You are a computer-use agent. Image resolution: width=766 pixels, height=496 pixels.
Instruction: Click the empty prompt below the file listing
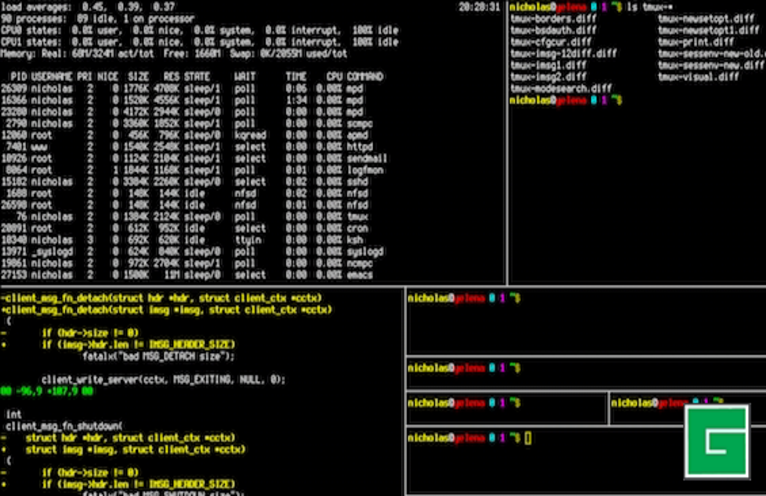click(x=566, y=101)
